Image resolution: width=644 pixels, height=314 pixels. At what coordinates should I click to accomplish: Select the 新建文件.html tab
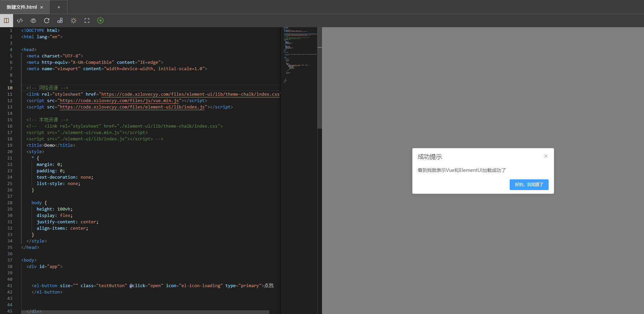[x=22, y=7]
